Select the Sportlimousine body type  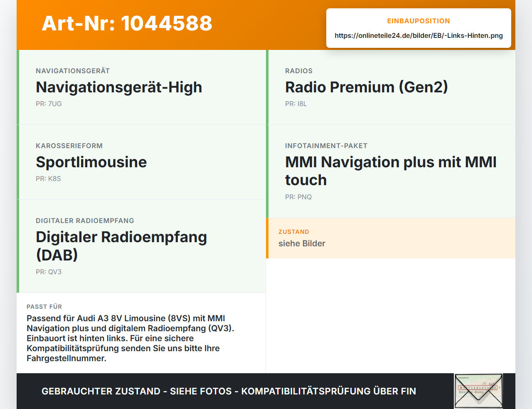(91, 162)
